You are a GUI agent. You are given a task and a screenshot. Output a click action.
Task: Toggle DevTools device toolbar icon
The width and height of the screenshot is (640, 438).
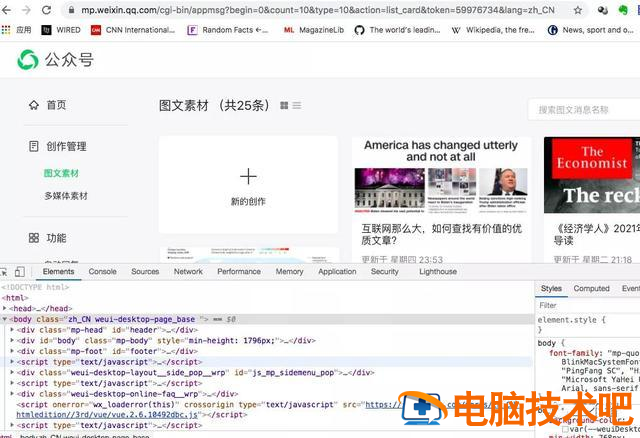point(20,272)
